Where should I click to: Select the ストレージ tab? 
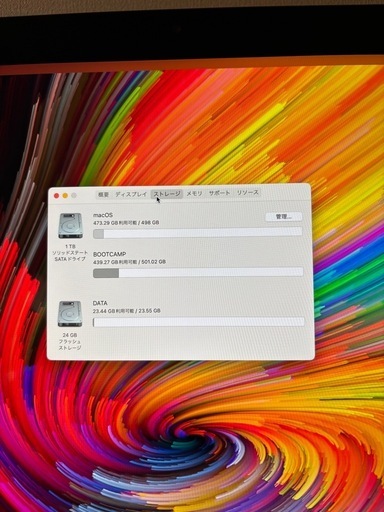(x=167, y=194)
